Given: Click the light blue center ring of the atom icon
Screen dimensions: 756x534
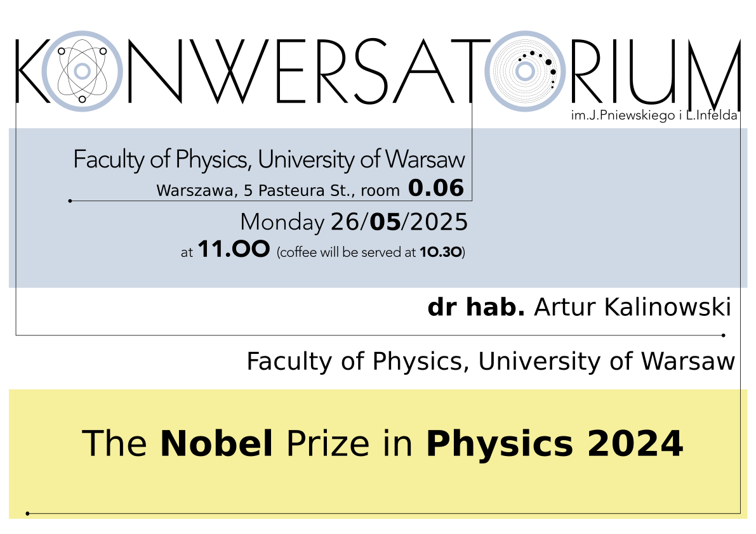Looking at the screenshot, I should point(81,71).
